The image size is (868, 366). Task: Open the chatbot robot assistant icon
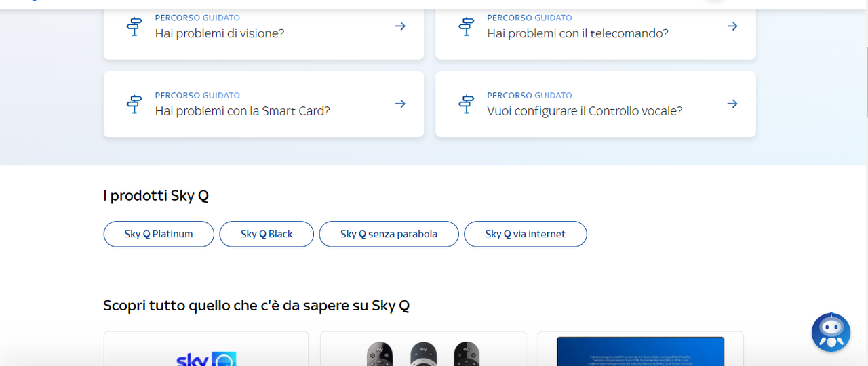pos(831,332)
